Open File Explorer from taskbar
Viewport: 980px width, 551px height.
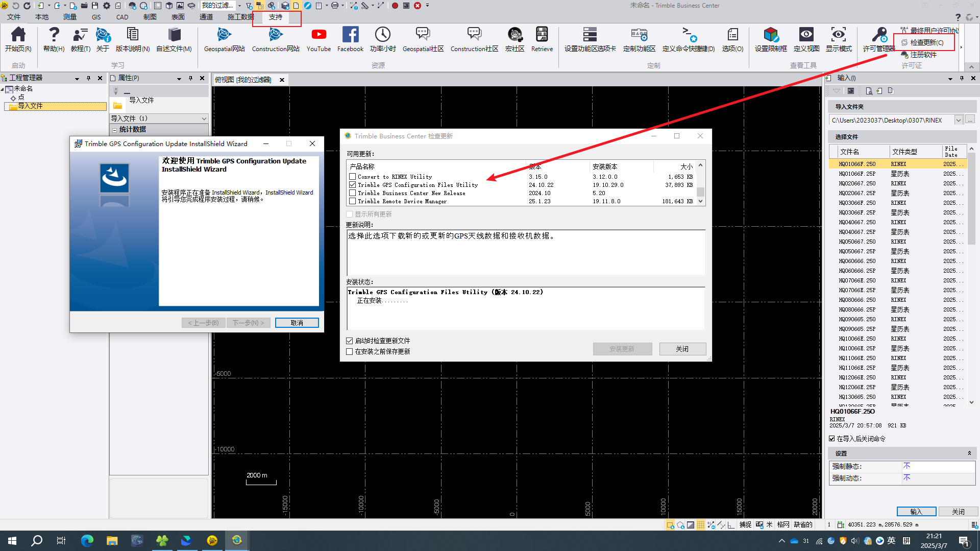coord(112,540)
